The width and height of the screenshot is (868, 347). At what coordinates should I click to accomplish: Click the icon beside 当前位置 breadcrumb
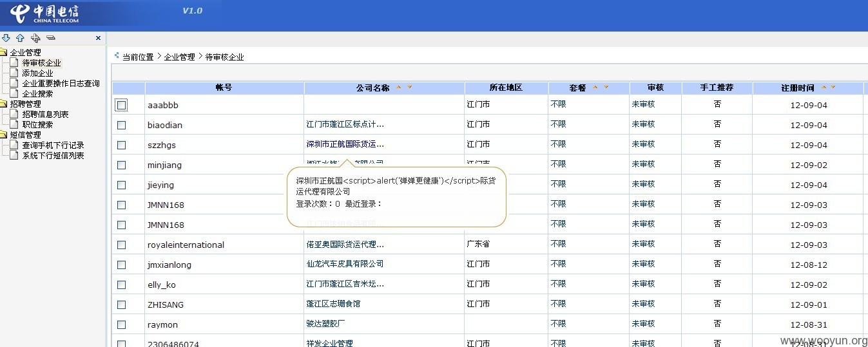(117, 56)
